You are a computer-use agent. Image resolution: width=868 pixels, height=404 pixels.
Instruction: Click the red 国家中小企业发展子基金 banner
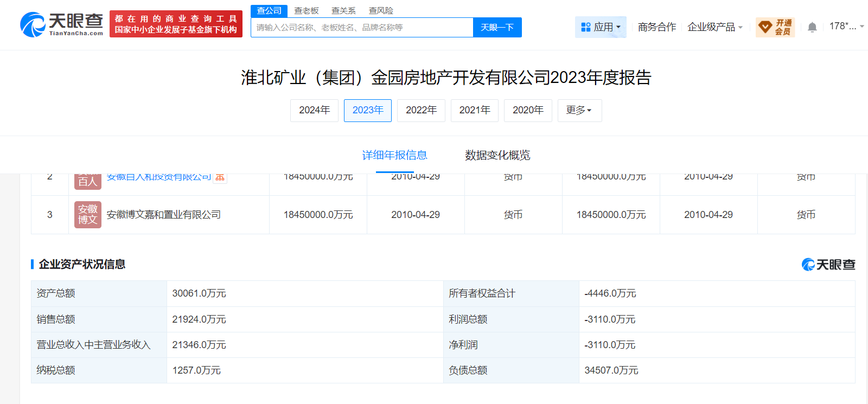click(x=176, y=24)
